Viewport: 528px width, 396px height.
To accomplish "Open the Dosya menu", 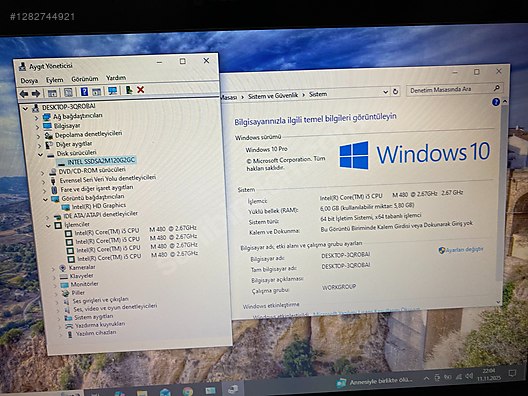I will (x=29, y=81).
